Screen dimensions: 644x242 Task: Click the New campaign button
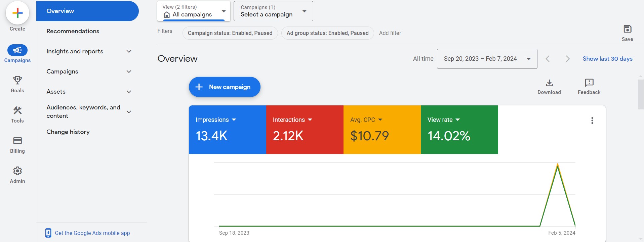coord(225,87)
